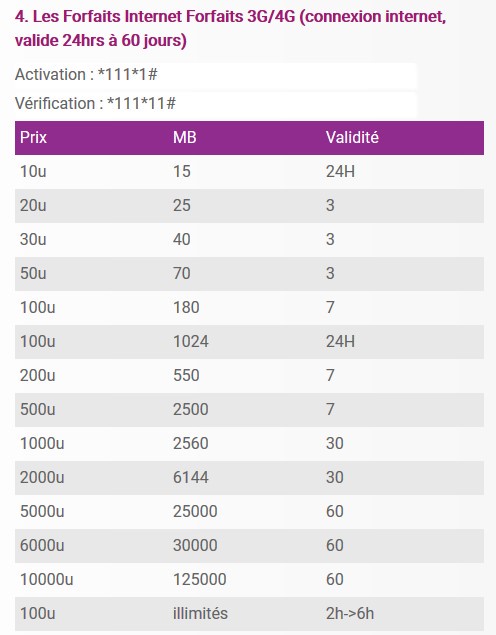Click the MB column header

(x=185, y=138)
